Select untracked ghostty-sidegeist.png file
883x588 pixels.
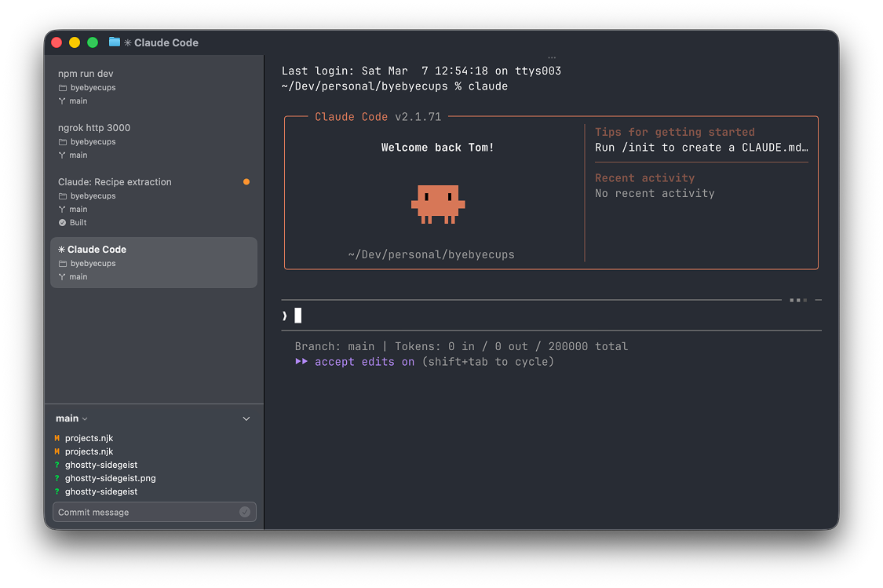tap(111, 478)
